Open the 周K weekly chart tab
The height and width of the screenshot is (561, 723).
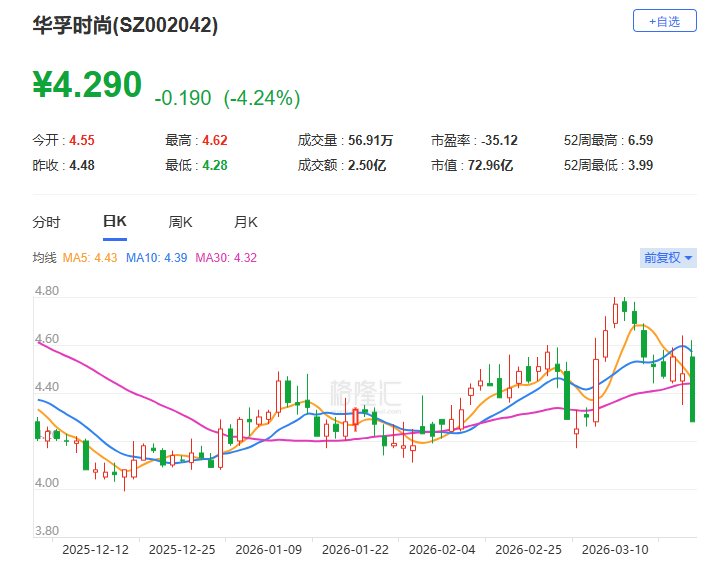pyautogui.click(x=180, y=222)
